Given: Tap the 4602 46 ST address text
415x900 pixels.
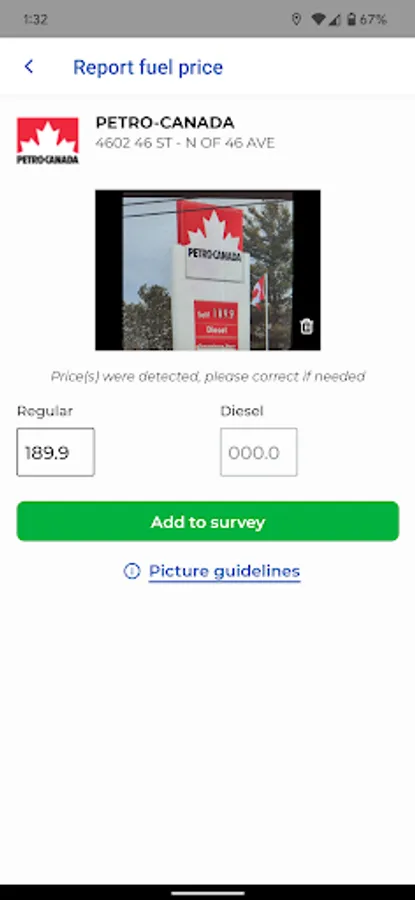Looking at the screenshot, I should coord(185,143).
